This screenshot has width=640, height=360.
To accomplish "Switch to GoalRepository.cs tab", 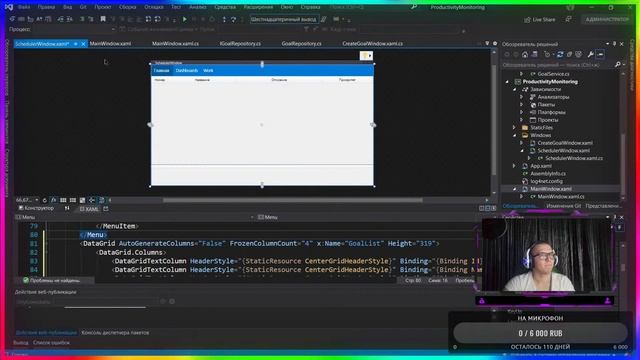I will coord(301,44).
